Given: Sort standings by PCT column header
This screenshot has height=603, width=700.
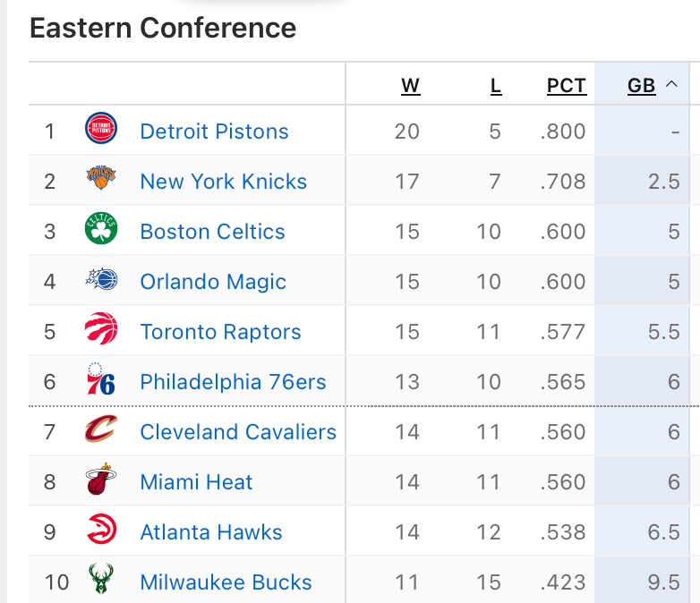Looking at the screenshot, I should point(567,86).
